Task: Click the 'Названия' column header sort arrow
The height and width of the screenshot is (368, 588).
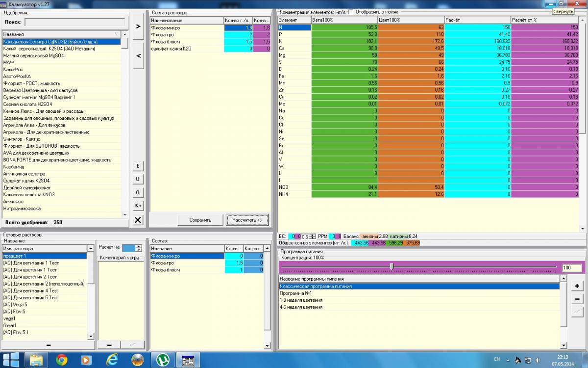Action: pyautogui.click(x=117, y=34)
